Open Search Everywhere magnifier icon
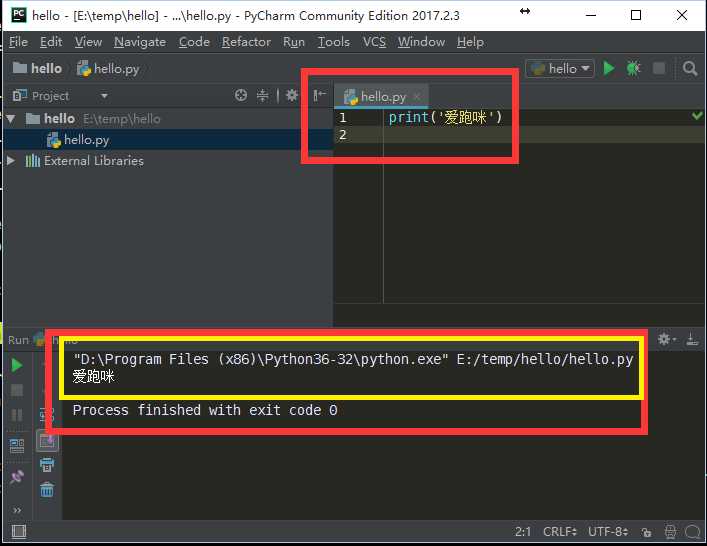Image resolution: width=707 pixels, height=546 pixels. 690,69
